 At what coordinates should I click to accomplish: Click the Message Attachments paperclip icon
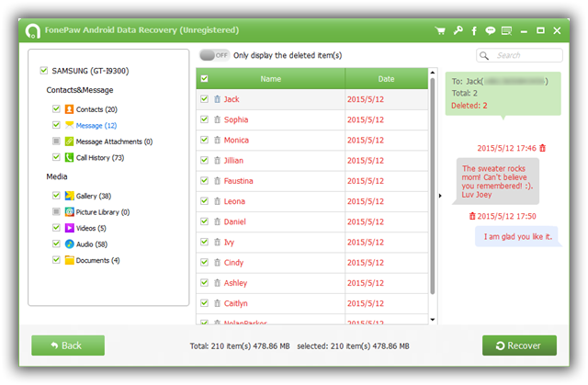tap(69, 142)
